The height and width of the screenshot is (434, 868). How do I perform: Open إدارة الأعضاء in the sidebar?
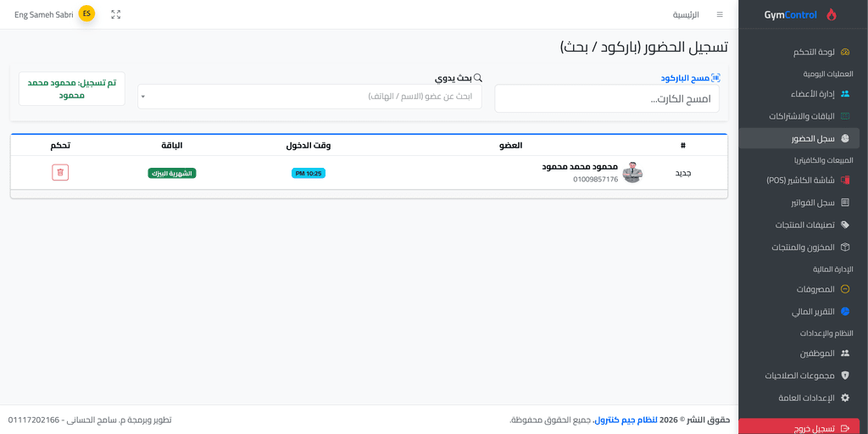798,93
